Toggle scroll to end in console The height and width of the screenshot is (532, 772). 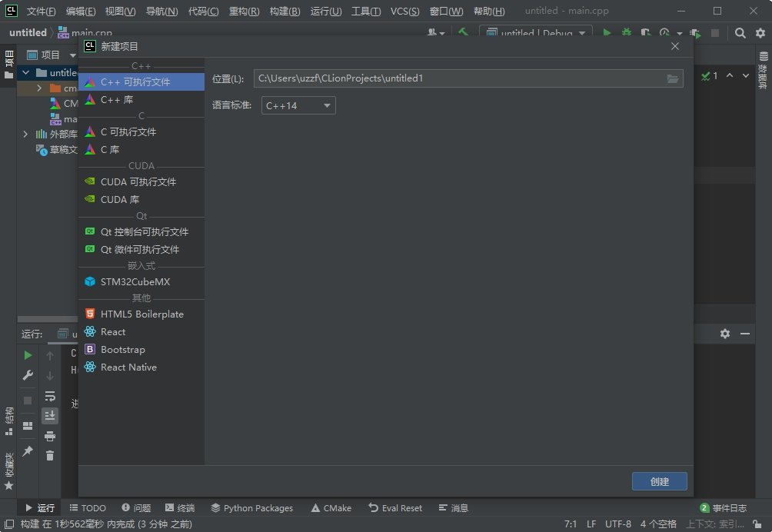point(50,416)
